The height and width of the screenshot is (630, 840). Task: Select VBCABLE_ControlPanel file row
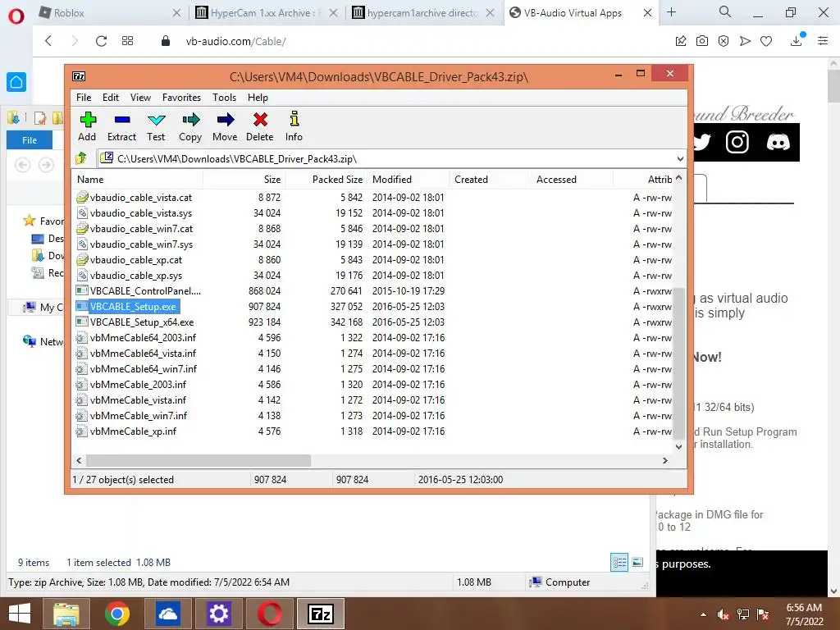tap(144, 291)
